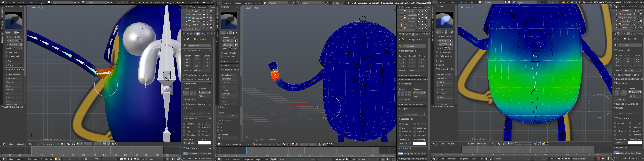Click the Ángulo 37.7° field
The width and height of the screenshot is (644, 161).
pos(227,116)
